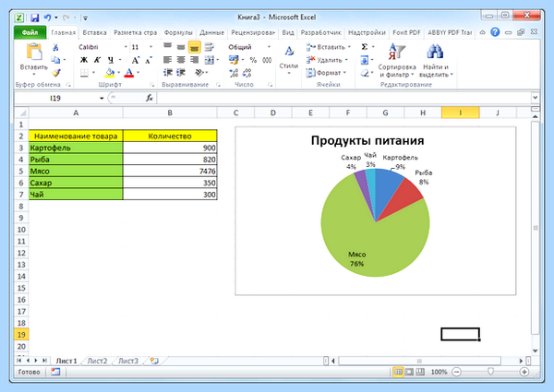Decrease indent icon

167,73
